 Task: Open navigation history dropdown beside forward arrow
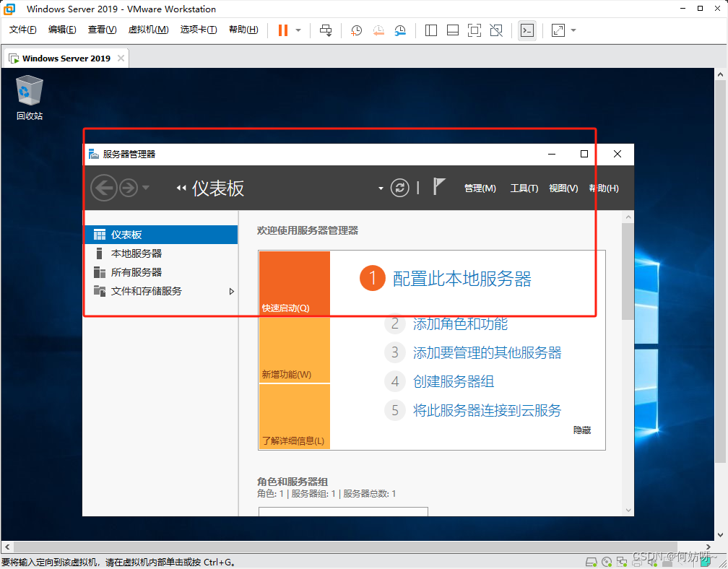145,188
